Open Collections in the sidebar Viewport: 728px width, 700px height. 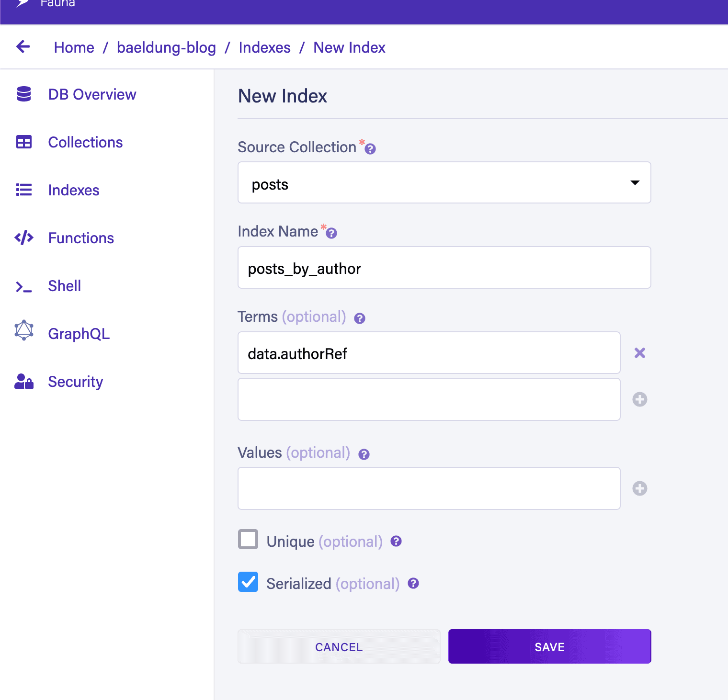tap(85, 142)
